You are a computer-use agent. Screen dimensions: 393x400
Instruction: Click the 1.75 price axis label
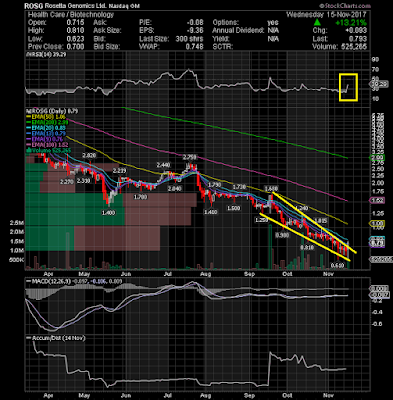click(x=378, y=192)
